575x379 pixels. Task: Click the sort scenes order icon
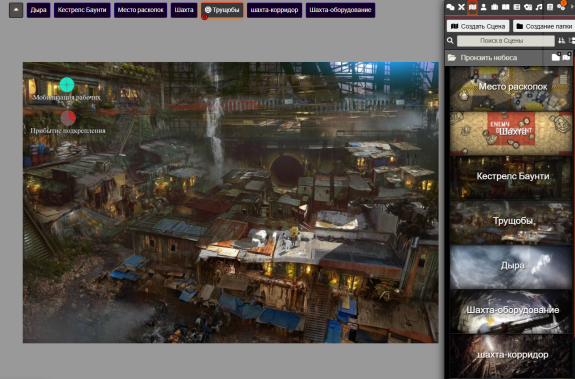(x=561, y=41)
